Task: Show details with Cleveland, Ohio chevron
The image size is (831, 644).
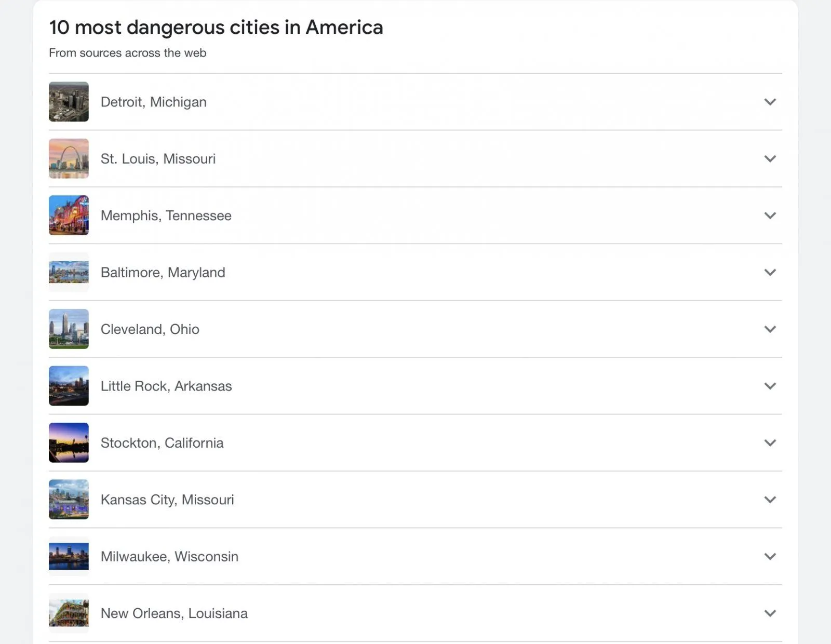Action: [770, 329]
